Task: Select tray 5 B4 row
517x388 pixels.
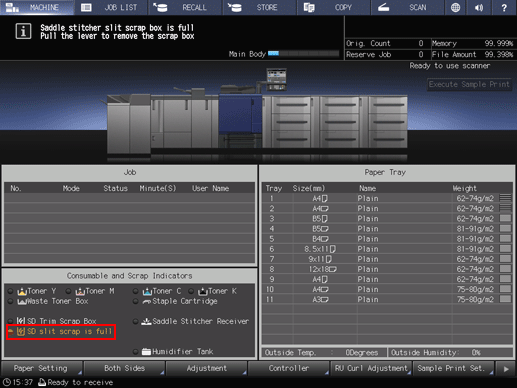Action: 387,239
